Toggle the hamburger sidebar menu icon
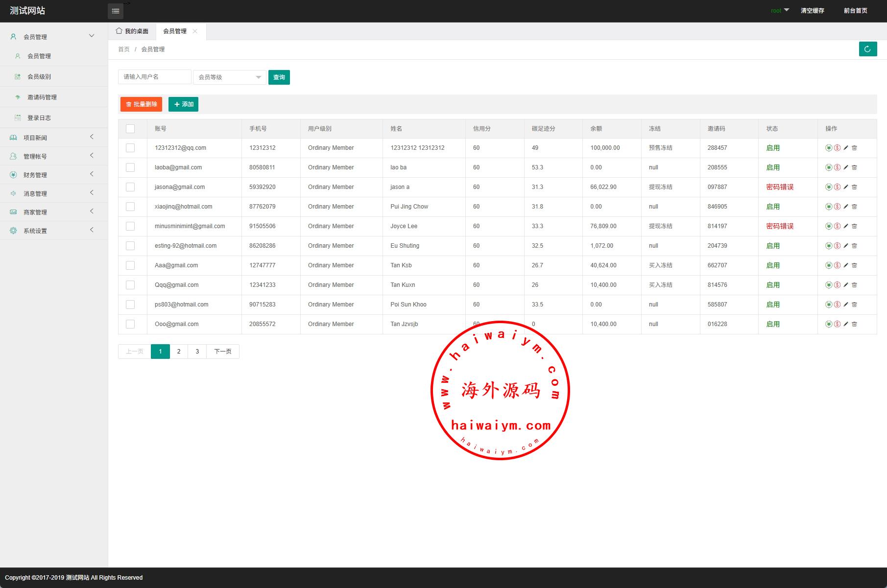 click(116, 11)
